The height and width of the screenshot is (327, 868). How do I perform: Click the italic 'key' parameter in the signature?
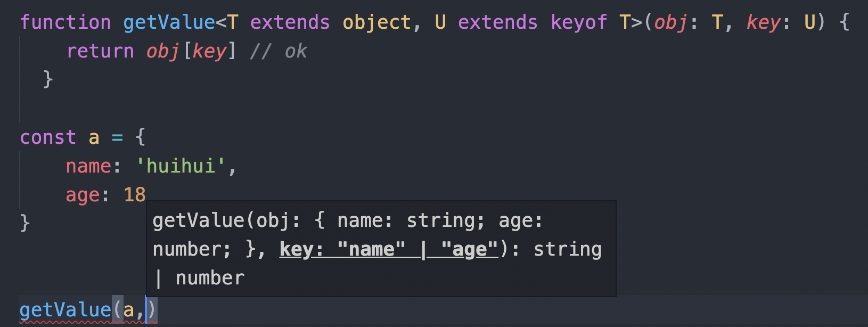point(764,22)
